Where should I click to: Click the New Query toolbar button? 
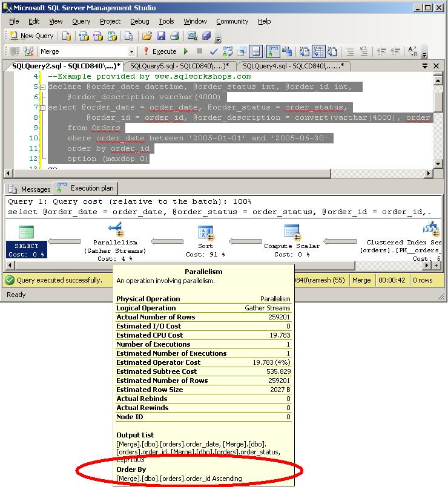[31, 36]
